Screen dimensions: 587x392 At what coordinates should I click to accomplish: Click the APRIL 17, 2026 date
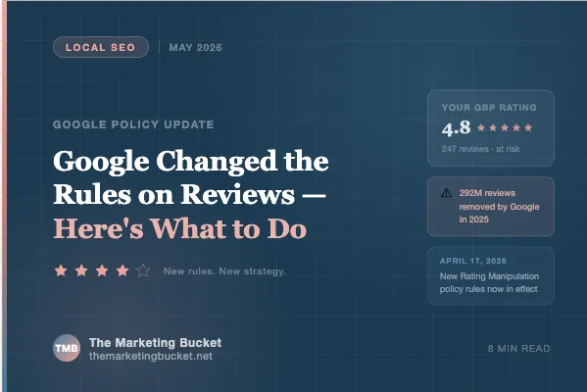tap(473, 261)
